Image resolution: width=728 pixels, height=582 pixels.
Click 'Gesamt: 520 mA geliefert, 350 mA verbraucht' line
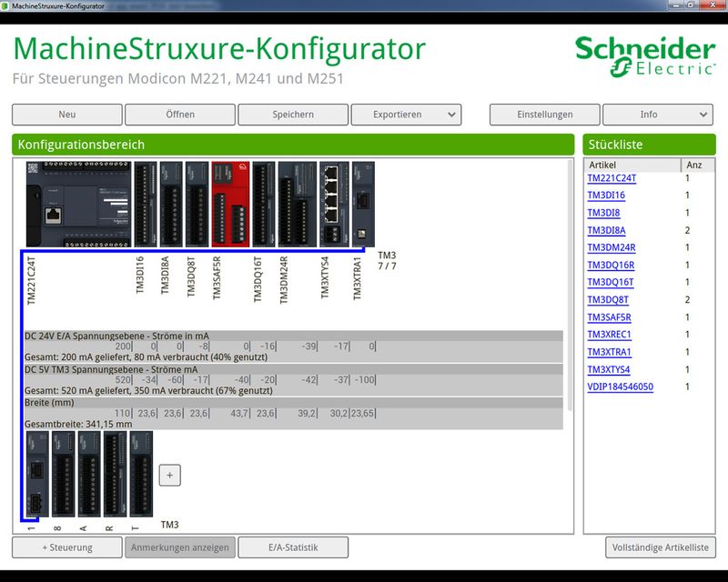[x=148, y=391]
